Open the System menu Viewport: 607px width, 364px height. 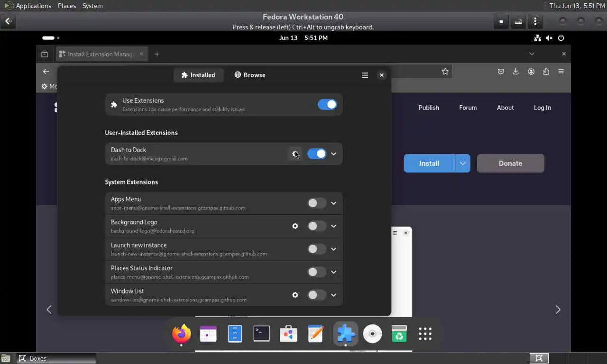point(92,6)
